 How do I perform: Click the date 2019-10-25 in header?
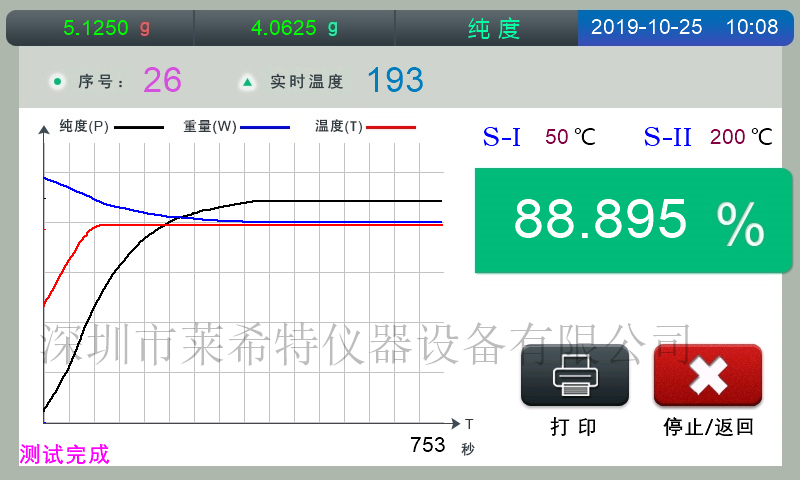click(646, 28)
